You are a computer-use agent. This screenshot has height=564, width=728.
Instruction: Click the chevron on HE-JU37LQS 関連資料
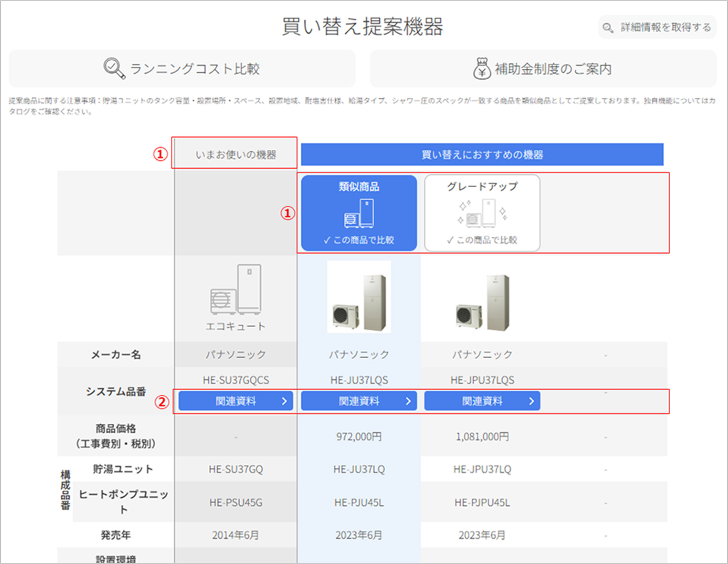(x=408, y=401)
